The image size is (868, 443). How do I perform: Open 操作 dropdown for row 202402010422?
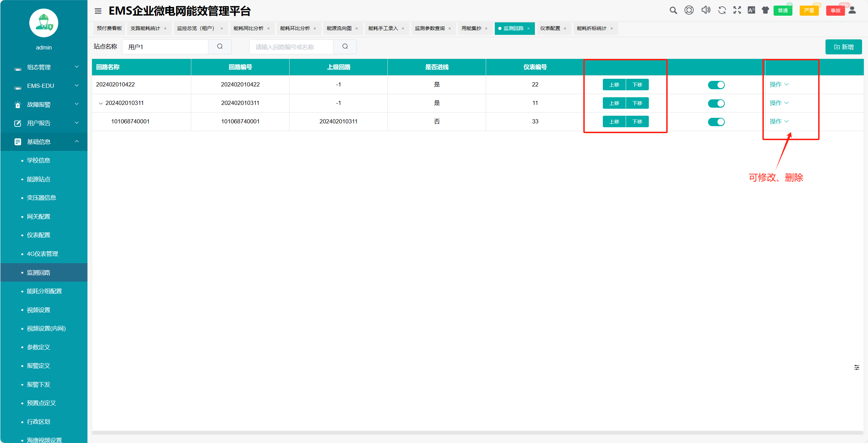coord(779,85)
